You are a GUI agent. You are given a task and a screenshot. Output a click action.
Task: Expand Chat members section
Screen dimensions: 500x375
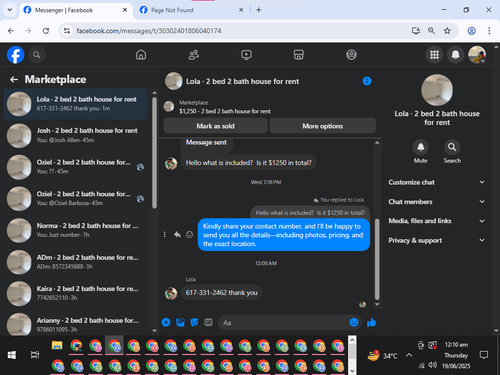pyautogui.click(x=437, y=202)
